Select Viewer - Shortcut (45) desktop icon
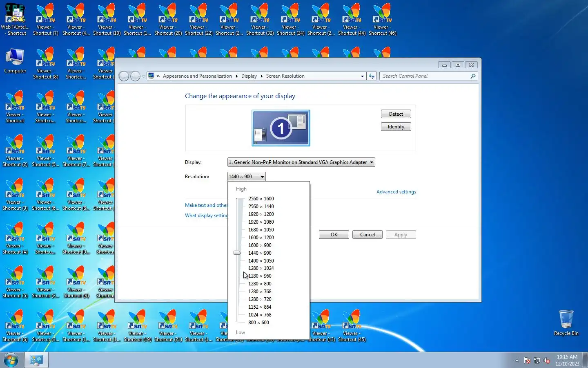This screenshot has width=588, height=368. pos(352,325)
